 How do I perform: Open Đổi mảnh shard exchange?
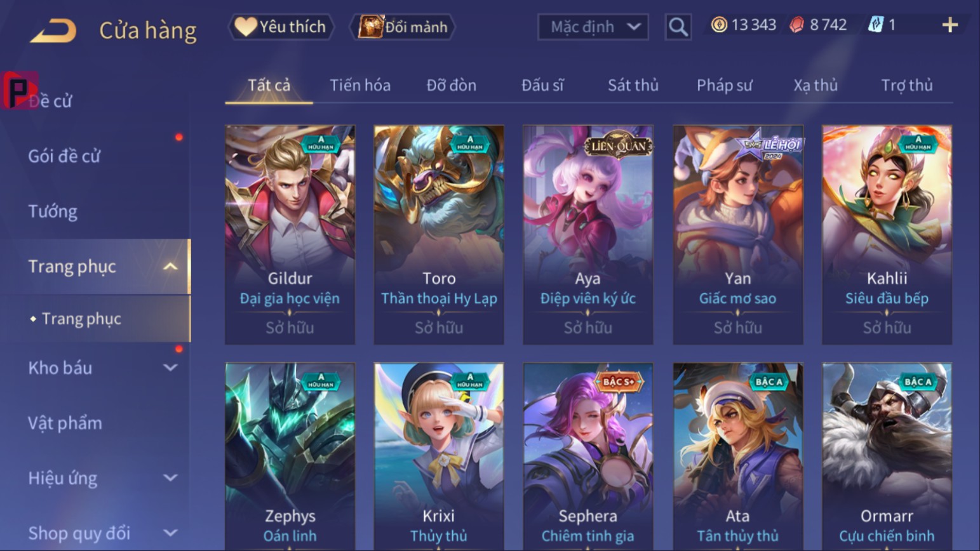pyautogui.click(x=403, y=27)
